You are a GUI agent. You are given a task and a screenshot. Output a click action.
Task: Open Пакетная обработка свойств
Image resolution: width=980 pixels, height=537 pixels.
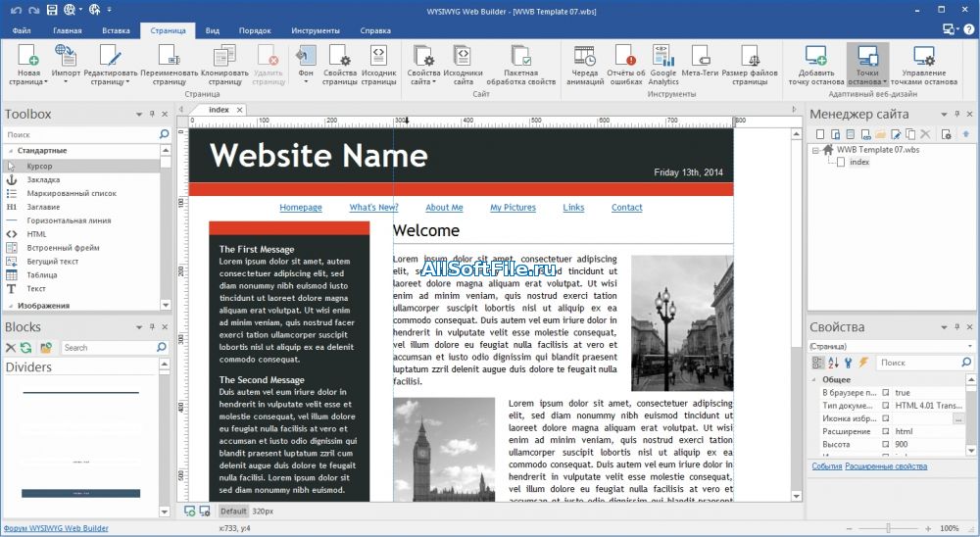click(520, 65)
